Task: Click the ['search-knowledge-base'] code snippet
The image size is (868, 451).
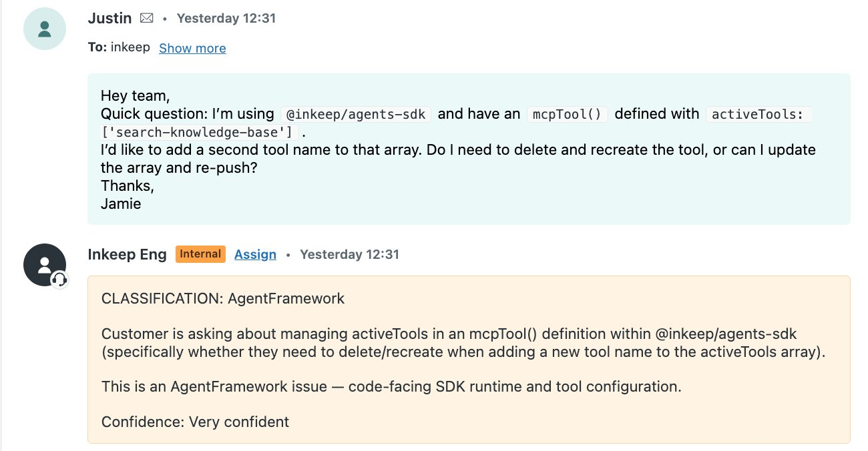Action: pyautogui.click(x=197, y=131)
